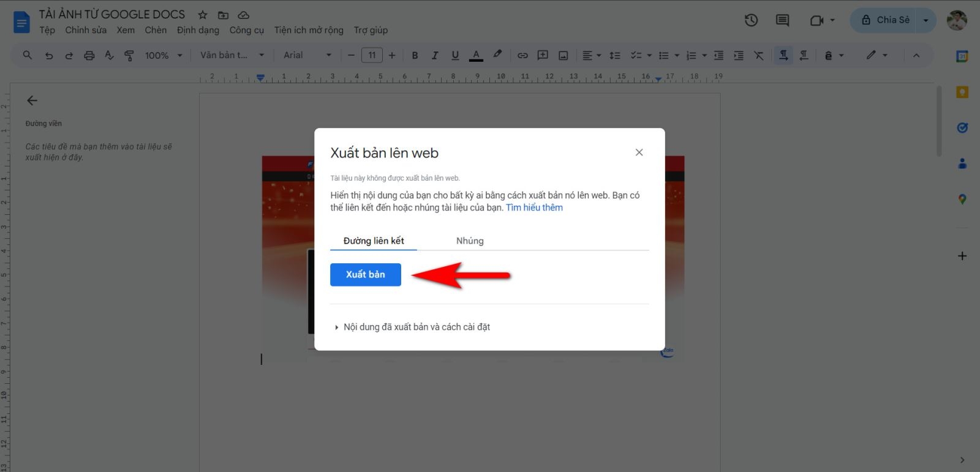Open the Tiện ích mở rộng menu
This screenshot has width=980, height=472.
pos(309,30)
